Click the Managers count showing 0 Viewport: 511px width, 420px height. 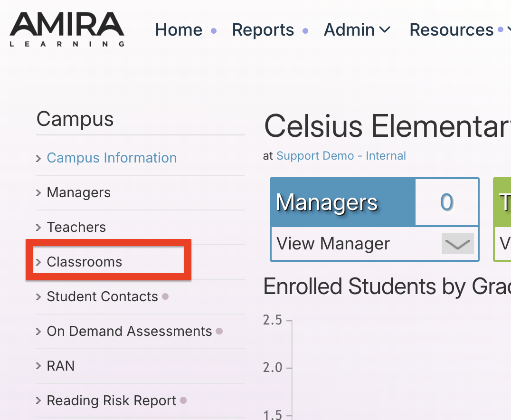tap(446, 202)
